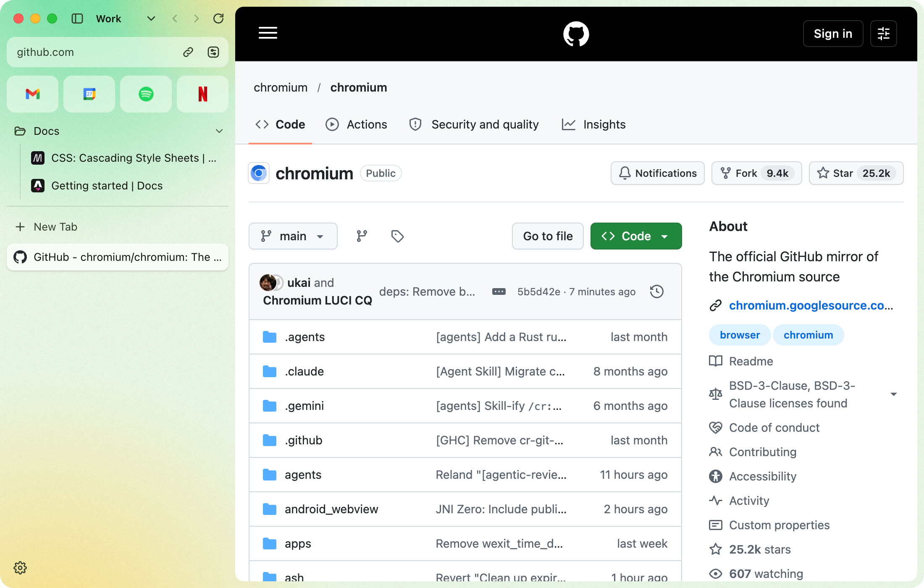Open the appearance settings sliders icon
The width and height of the screenshot is (924, 588).
883,34
